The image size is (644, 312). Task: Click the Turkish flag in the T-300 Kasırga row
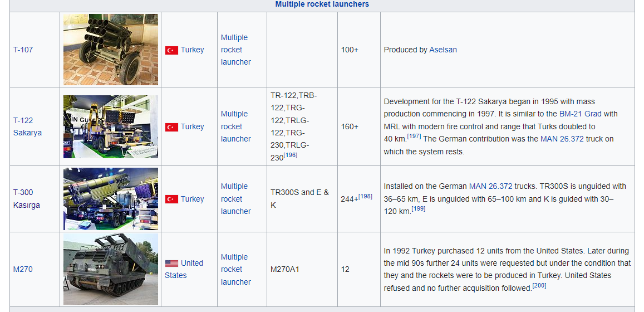pos(171,199)
